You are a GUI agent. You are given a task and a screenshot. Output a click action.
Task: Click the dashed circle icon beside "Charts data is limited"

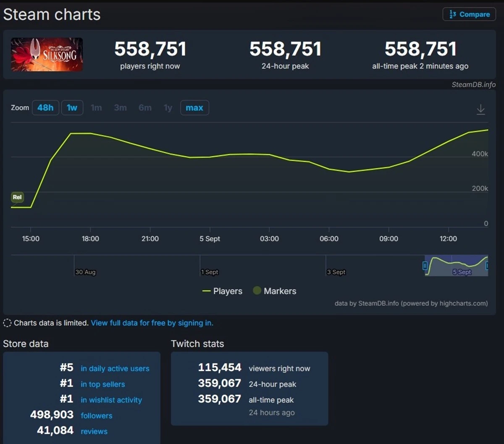[x=7, y=323]
